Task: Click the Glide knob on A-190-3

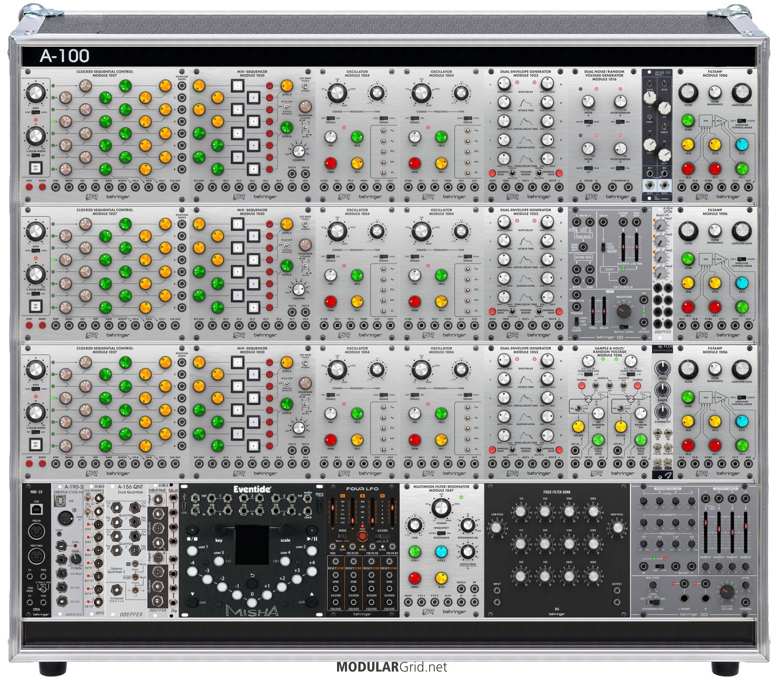Action: pyautogui.click(x=76, y=559)
